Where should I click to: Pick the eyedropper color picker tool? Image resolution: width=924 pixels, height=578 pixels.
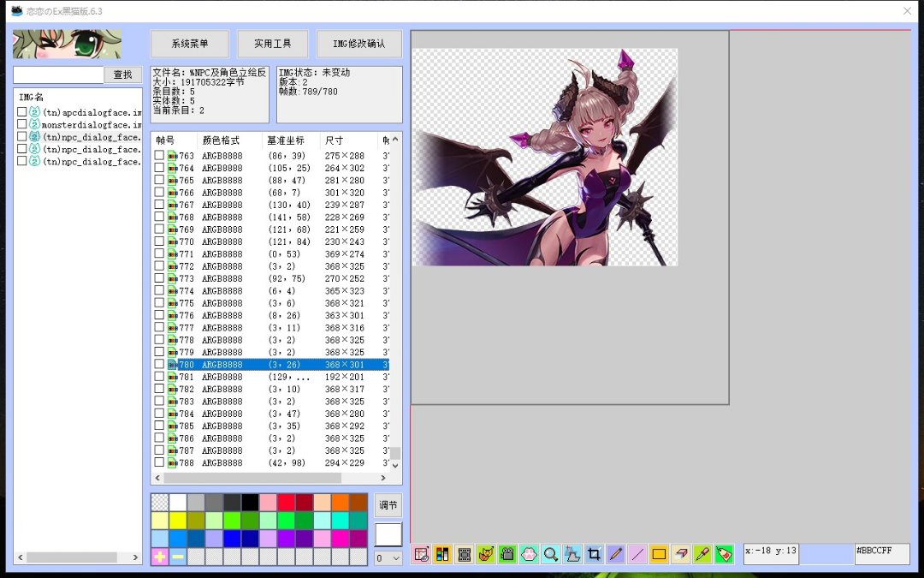point(702,554)
